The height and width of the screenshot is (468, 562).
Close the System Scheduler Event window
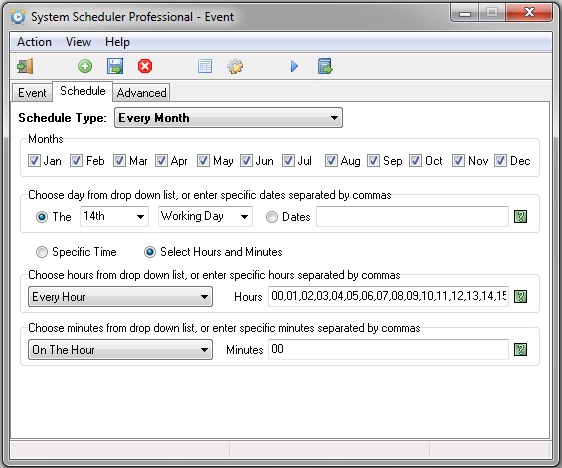(529, 13)
